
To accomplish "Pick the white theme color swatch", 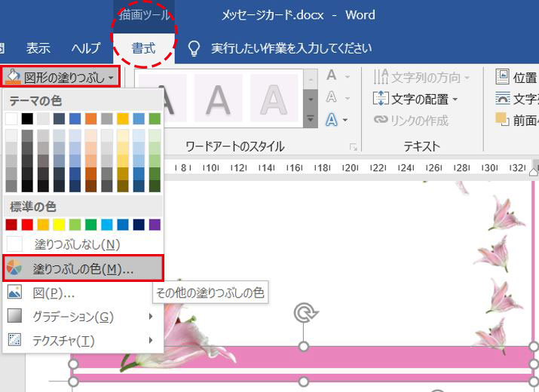I will tap(11, 118).
